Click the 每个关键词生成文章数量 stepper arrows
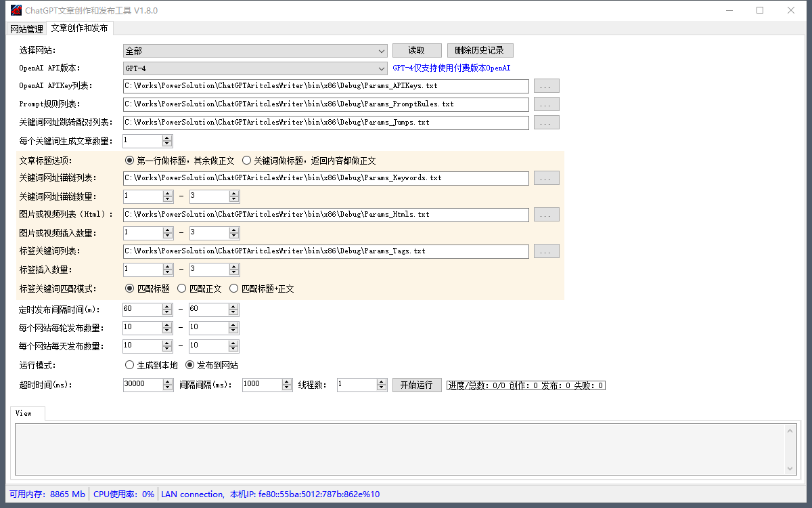Viewport: 812px width, 508px height. tap(167, 141)
